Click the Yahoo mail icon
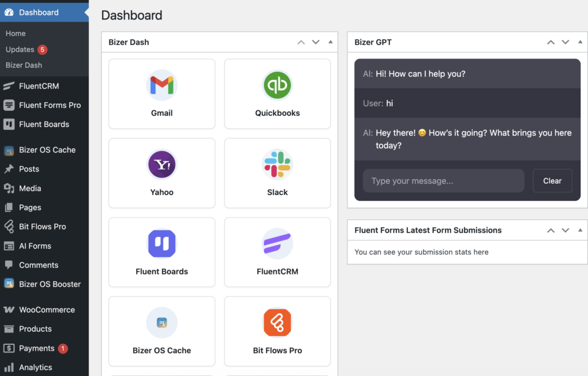 pyautogui.click(x=162, y=165)
